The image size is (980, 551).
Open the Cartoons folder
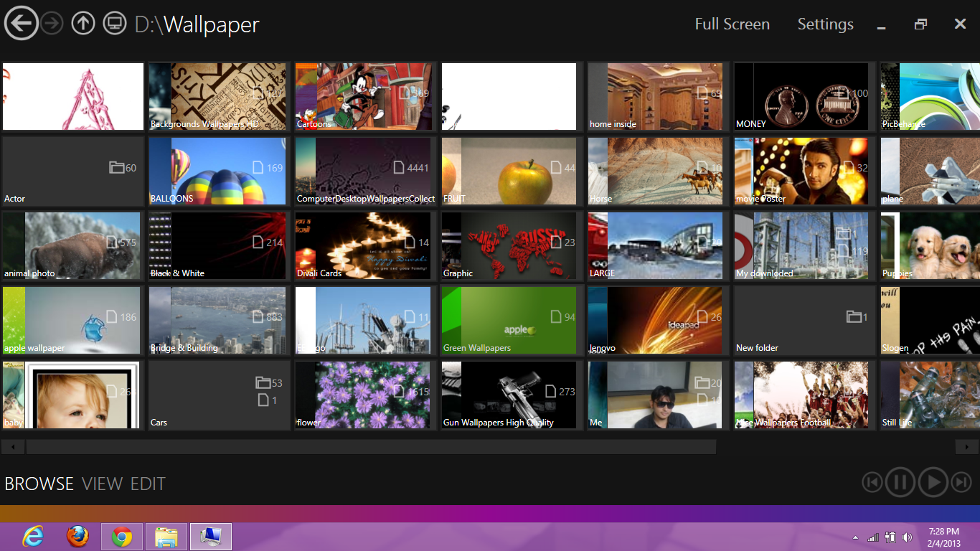tap(364, 96)
